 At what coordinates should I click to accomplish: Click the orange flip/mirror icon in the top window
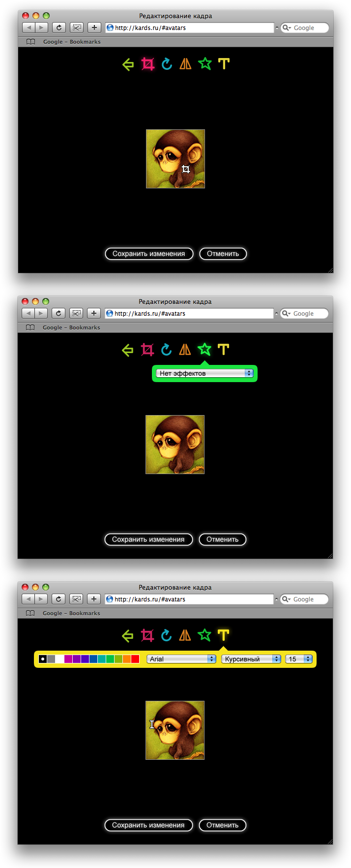(185, 63)
